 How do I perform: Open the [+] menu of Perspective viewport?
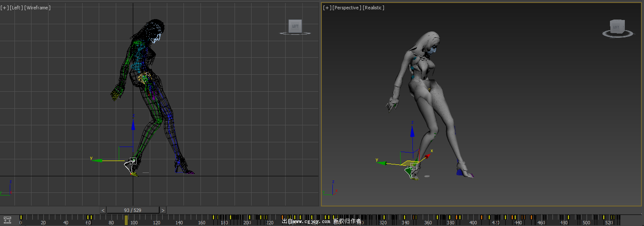(327, 8)
